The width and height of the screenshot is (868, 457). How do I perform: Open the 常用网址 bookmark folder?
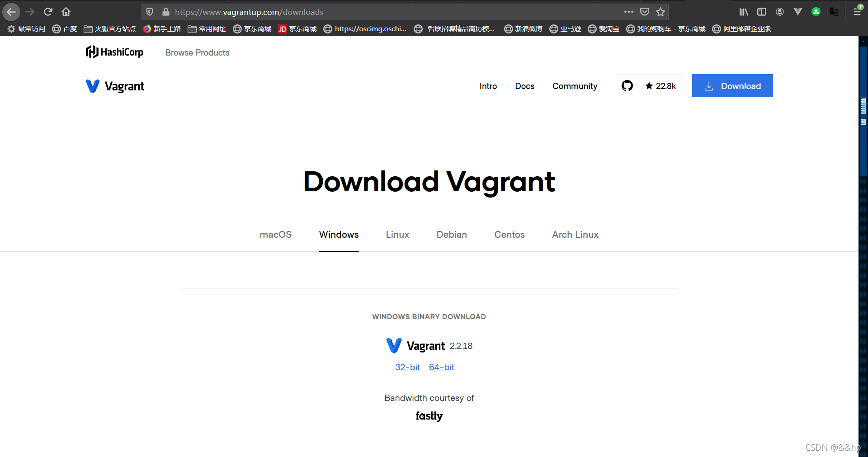tap(207, 29)
